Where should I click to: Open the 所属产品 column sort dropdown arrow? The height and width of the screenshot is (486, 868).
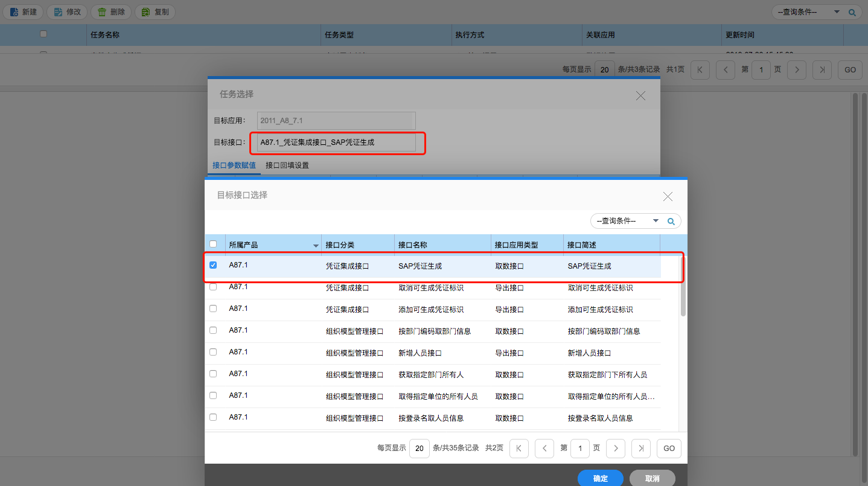pos(316,246)
